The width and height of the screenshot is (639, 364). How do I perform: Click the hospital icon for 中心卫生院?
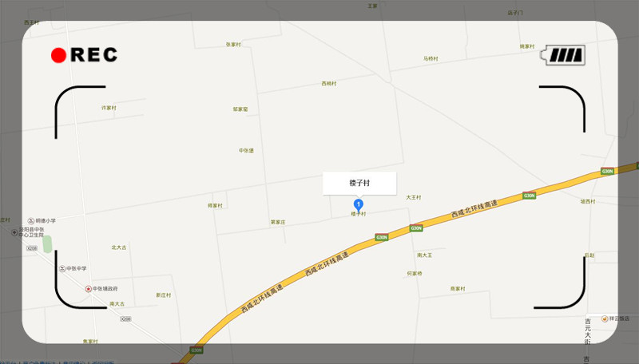14,232
